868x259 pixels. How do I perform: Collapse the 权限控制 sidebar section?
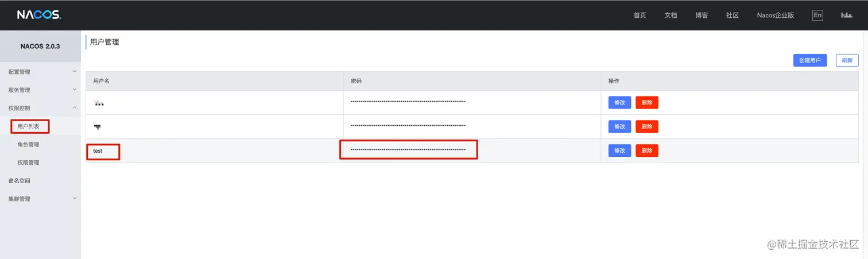pyautogui.click(x=40, y=108)
